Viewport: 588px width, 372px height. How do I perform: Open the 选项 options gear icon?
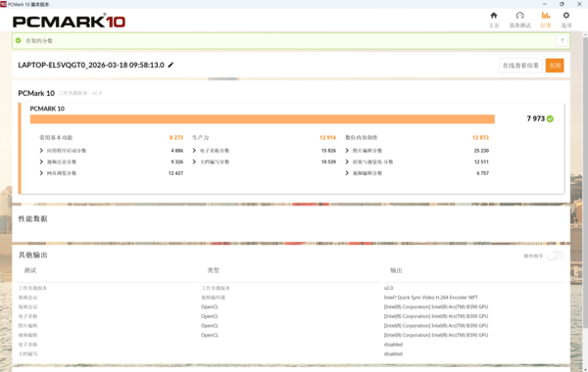tap(566, 16)
